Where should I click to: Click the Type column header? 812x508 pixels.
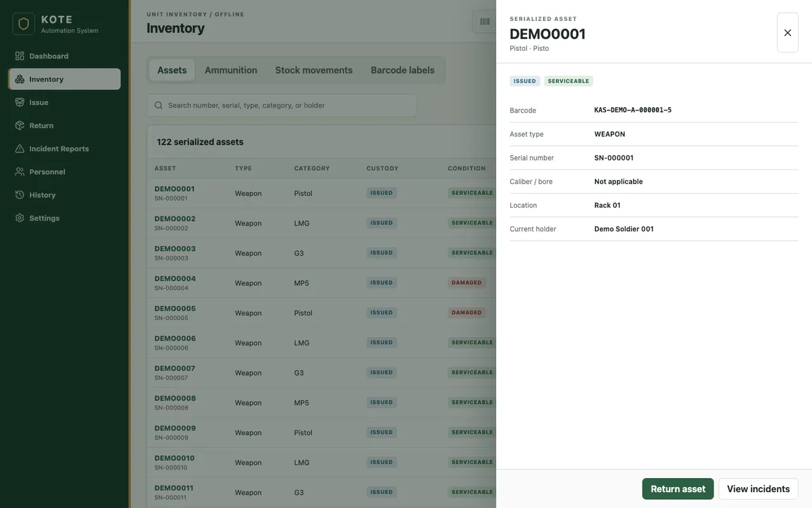tap(243, 168)
